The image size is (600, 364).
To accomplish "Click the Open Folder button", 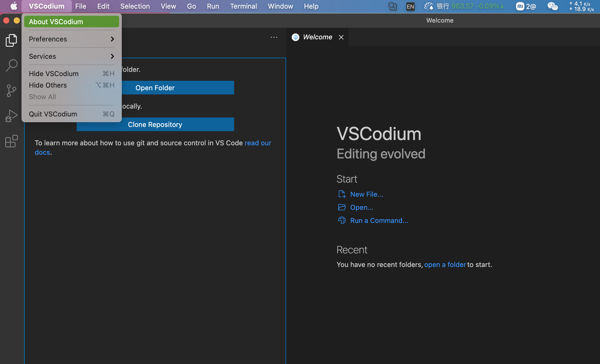I will coord(155,88).
